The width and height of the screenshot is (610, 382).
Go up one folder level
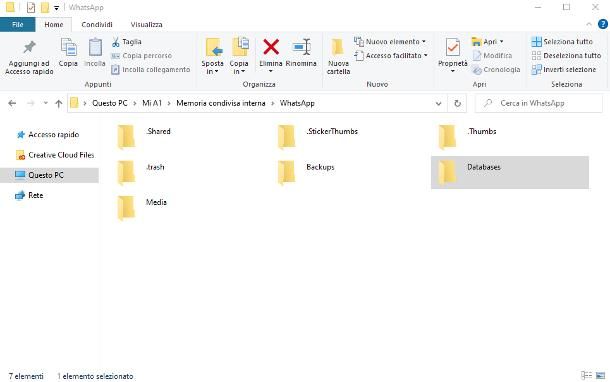59,103
